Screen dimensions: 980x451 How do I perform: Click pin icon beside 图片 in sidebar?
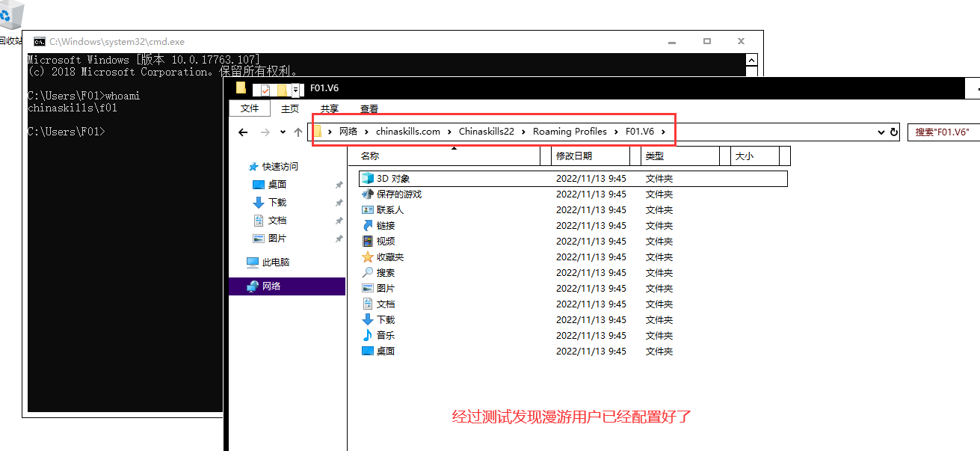pos(339,239)
